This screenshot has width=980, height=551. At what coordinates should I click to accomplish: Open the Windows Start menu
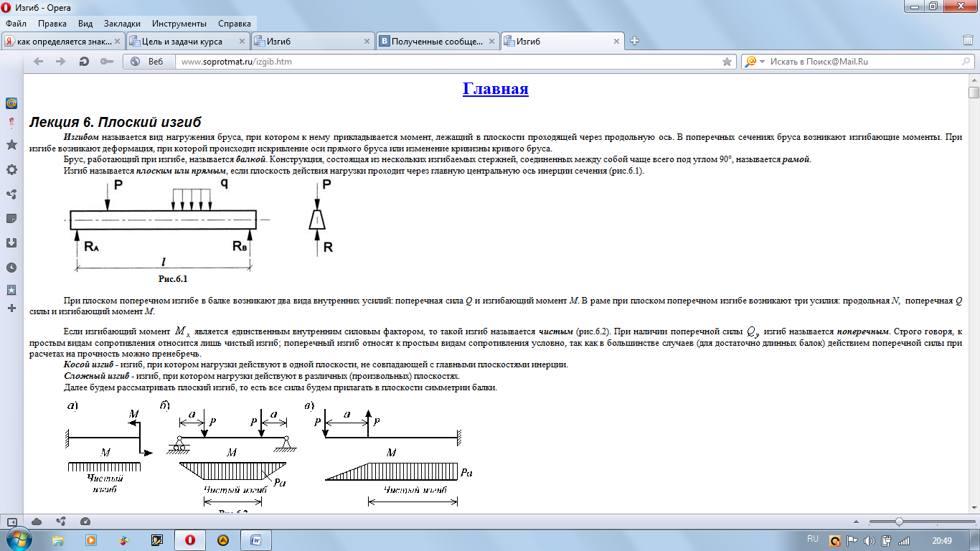pos(18,540)
